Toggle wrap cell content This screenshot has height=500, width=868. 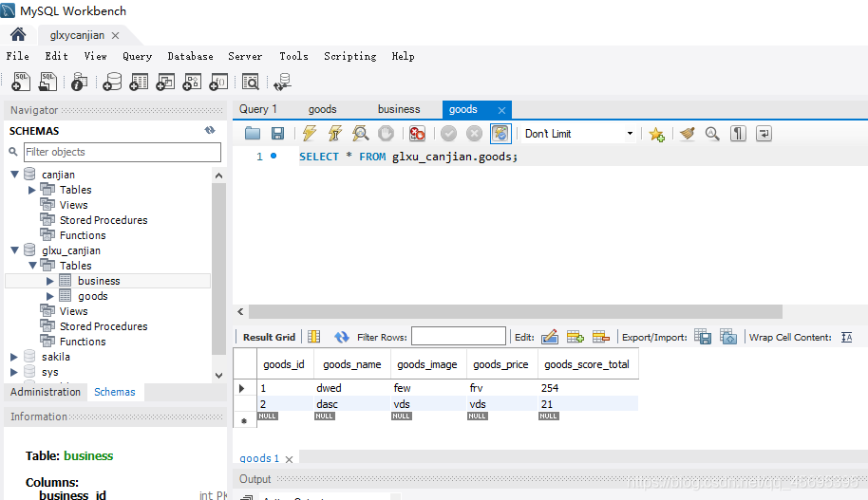[x=846, y=337]
